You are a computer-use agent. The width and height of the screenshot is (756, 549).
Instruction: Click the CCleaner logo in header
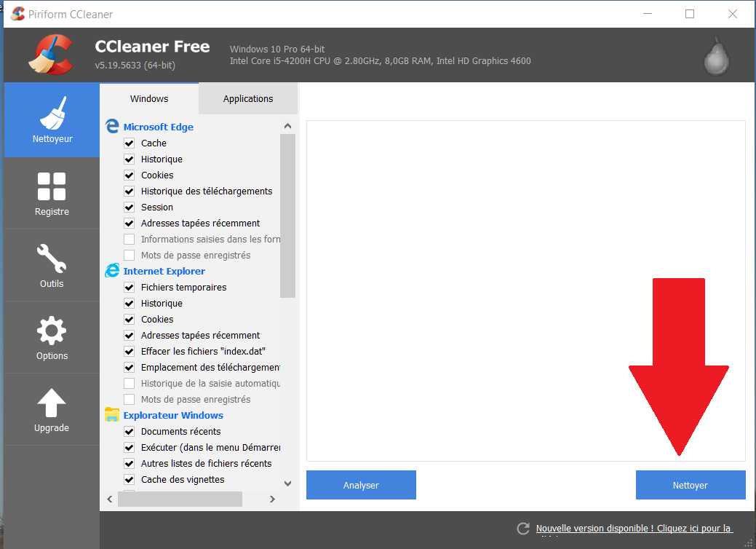(x=51, y=55)
